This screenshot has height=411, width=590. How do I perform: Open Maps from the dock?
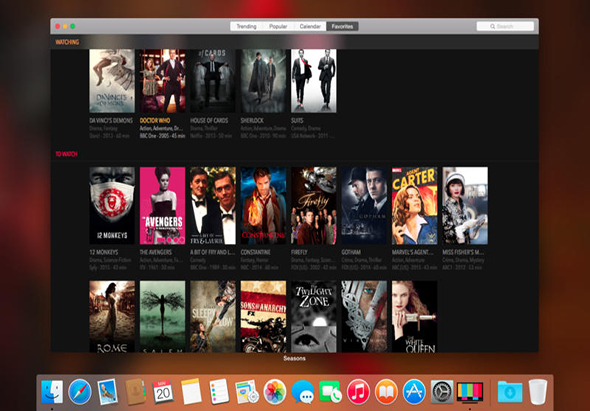coord(247,392)
